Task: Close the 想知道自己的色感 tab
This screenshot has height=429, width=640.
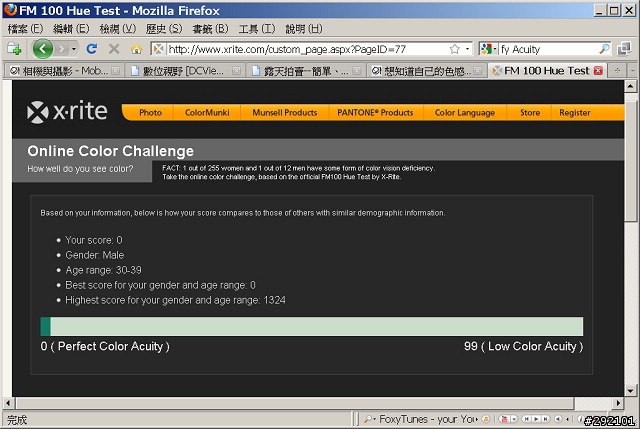Action: point(478,71)
